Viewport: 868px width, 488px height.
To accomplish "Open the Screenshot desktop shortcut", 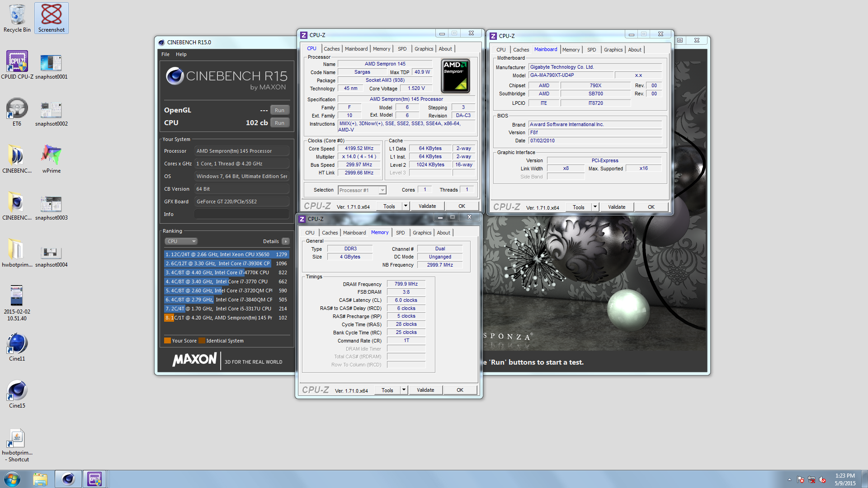I will [52, 18].
